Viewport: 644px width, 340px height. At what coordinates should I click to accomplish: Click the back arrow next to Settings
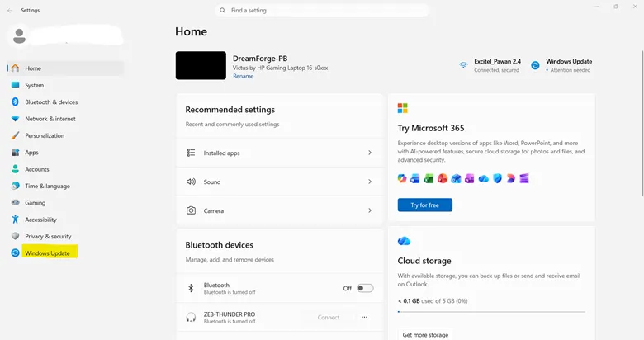tap(10, 10)
